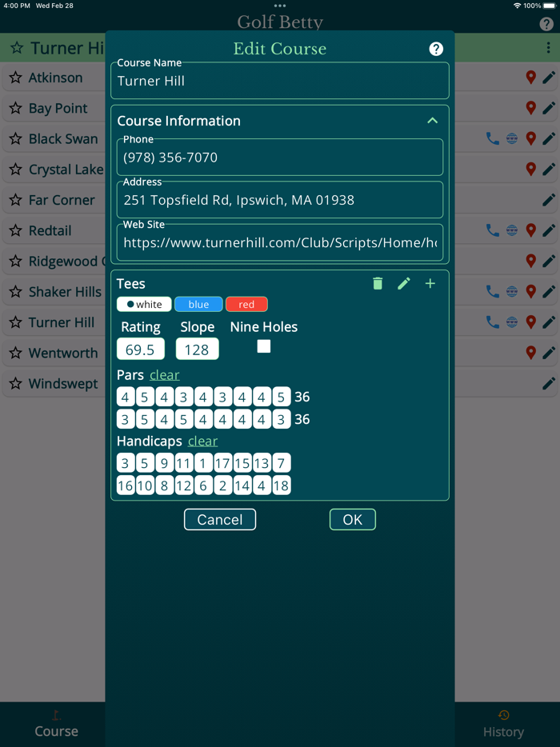The width and height of the screenshot is (560, 747).
Task: Toggle favorite star for Wentworth
Action: [x=16, y=353]
